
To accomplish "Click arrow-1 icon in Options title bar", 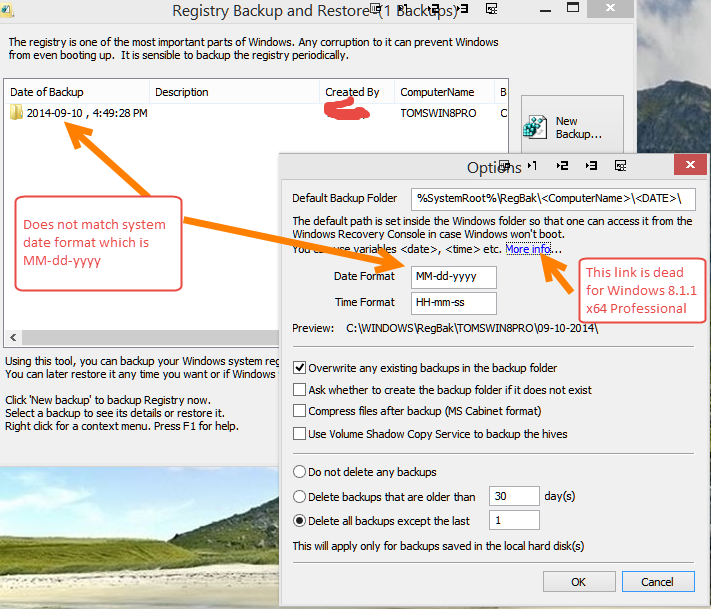I will pos(532,165).
